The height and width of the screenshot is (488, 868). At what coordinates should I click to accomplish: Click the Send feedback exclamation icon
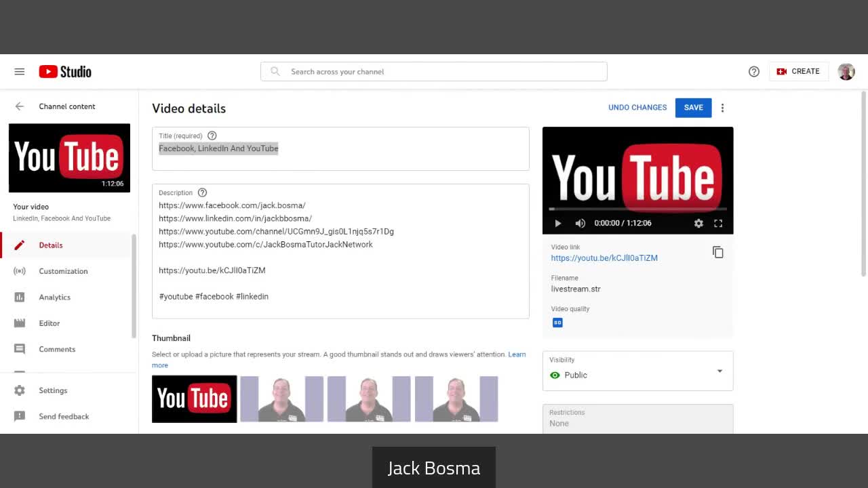click(x=20, y=416)
